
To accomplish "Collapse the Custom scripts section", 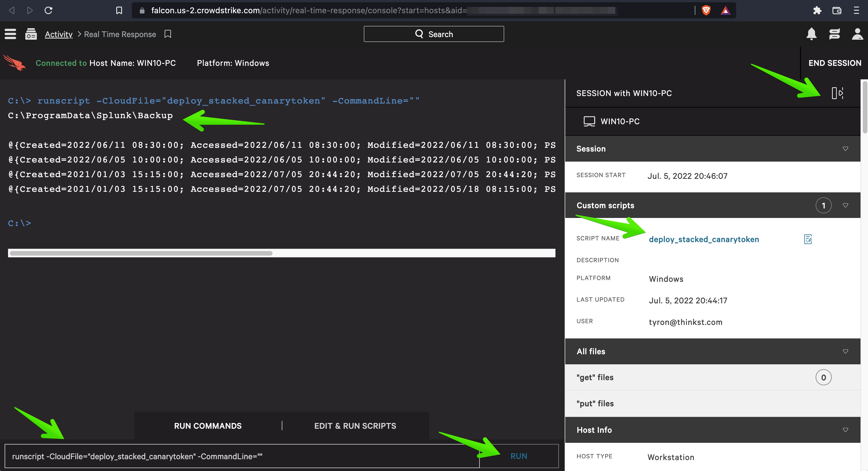I will click(846, 205).
